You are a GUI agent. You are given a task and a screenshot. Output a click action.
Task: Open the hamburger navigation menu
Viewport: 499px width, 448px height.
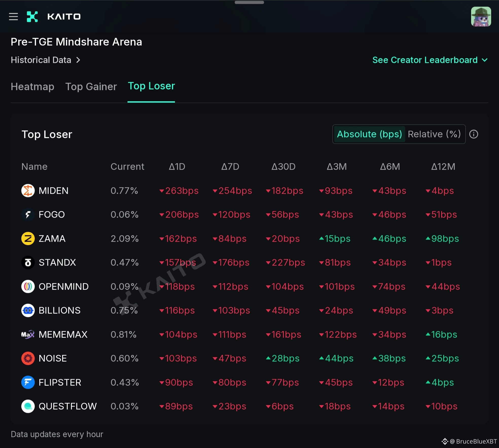[x=13, y=16]
